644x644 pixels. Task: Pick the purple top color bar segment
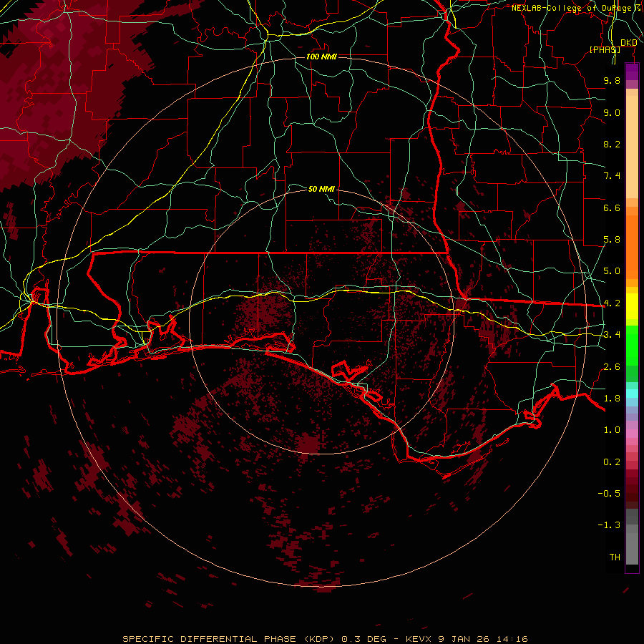pos(632,72)
